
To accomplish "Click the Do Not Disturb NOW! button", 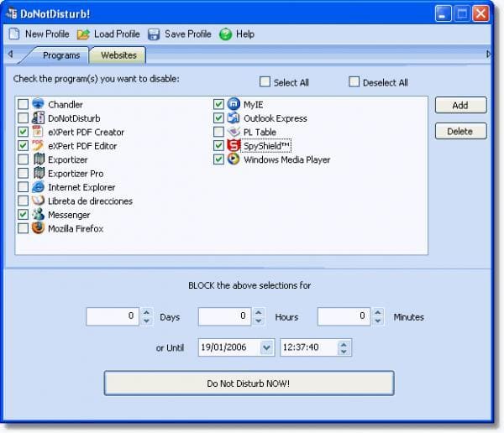I will tap(249, 383).
